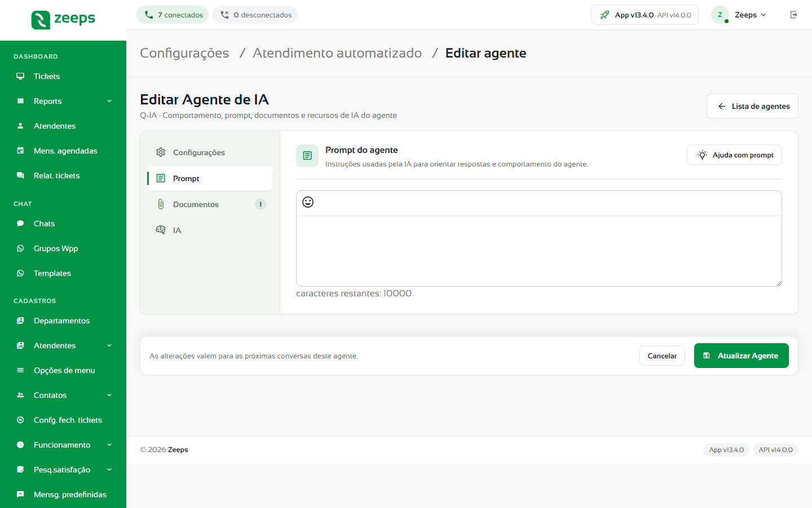Go back to Lista de agentes
Viewport: 812px width, 508px height.
pos(752,106)
